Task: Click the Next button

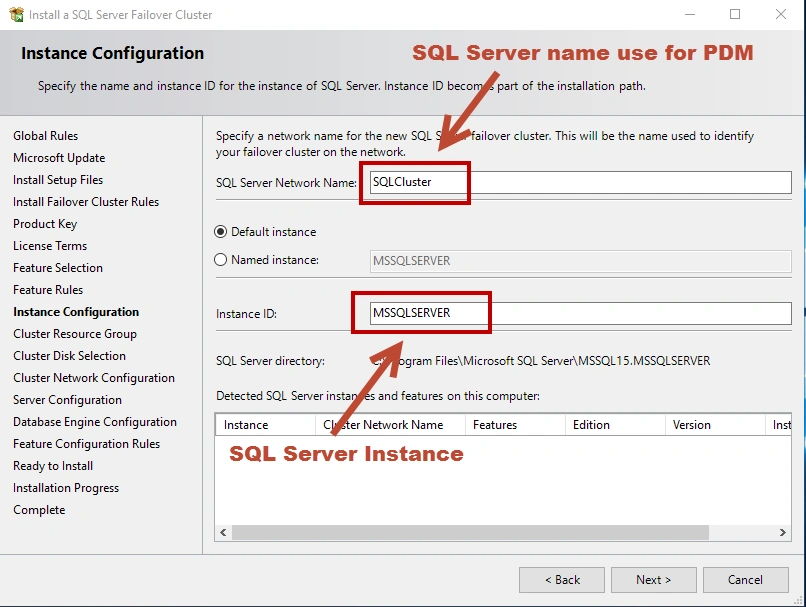Action: [653, 580]
